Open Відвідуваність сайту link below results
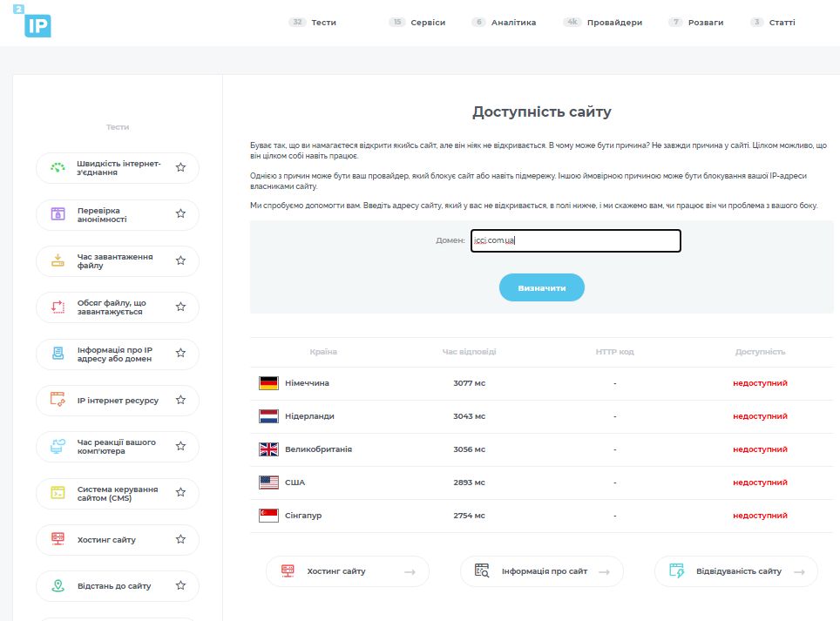 [x=736, y=571]
